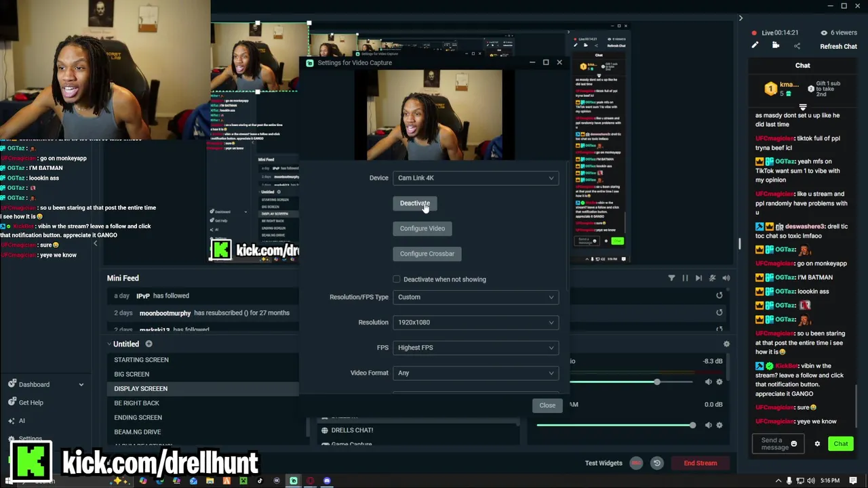
Task: Click the Minecraft icon in the taskbar
Action: (x=243, y=481)
